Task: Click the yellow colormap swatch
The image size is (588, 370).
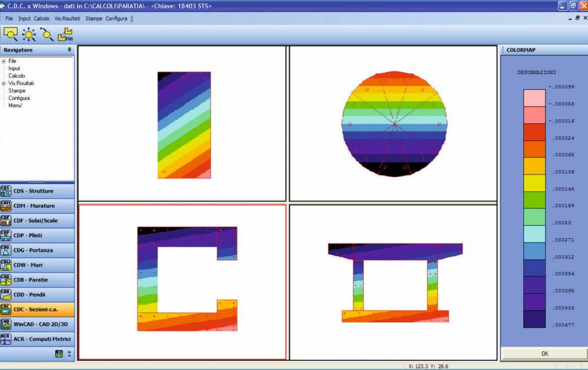Action: point(534,183)
